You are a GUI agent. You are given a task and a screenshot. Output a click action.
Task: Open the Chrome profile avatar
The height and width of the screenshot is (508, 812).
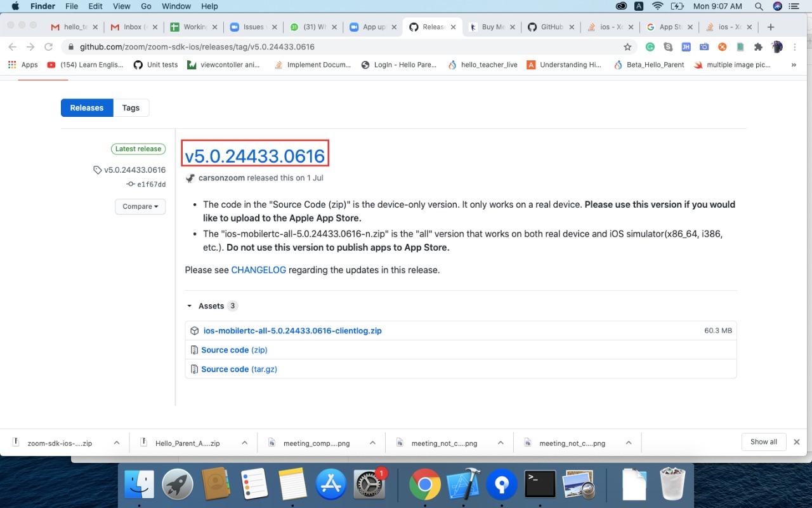point(776,46)
